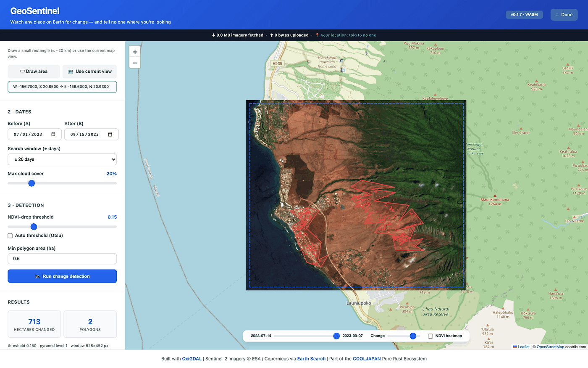Use the current map view
The height and width of the screenshot is (368, 588).
89,71
